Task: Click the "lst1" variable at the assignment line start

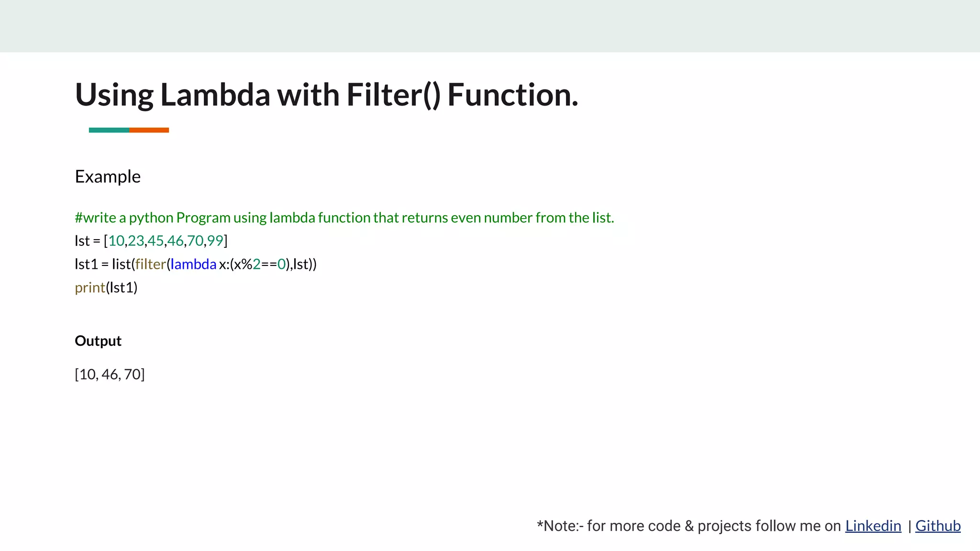Action: 86,264
